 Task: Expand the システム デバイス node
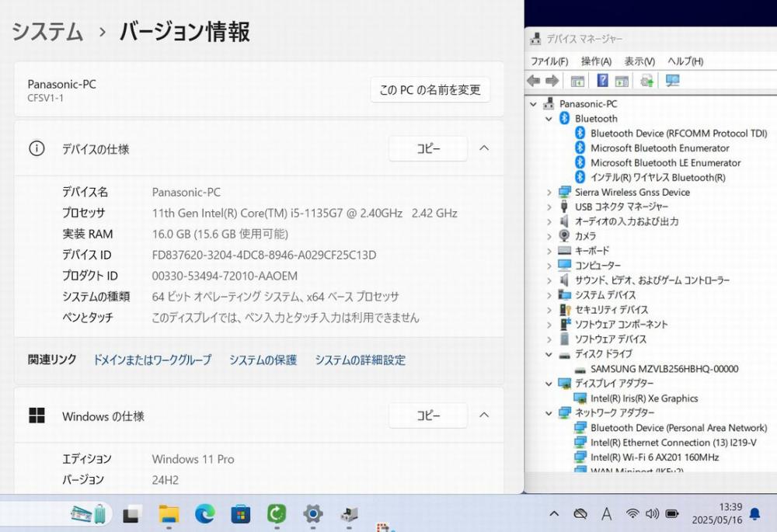(549, 295)
